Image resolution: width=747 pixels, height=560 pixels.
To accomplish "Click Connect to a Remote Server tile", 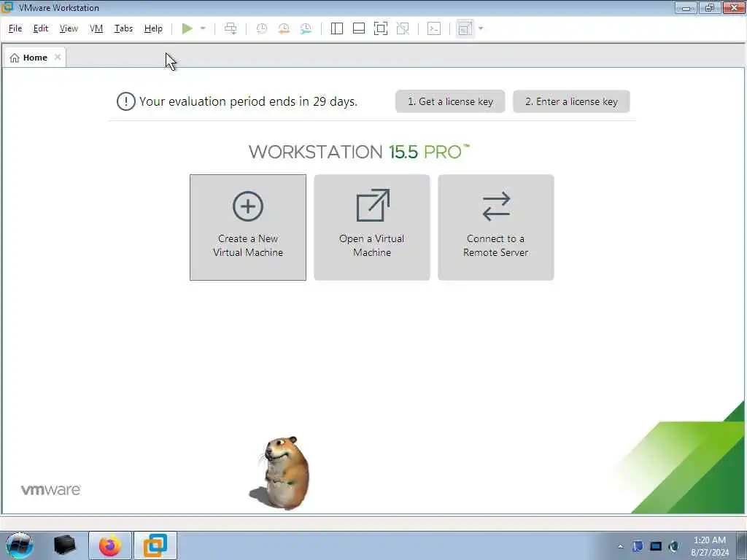I will [x=495, y=227].
